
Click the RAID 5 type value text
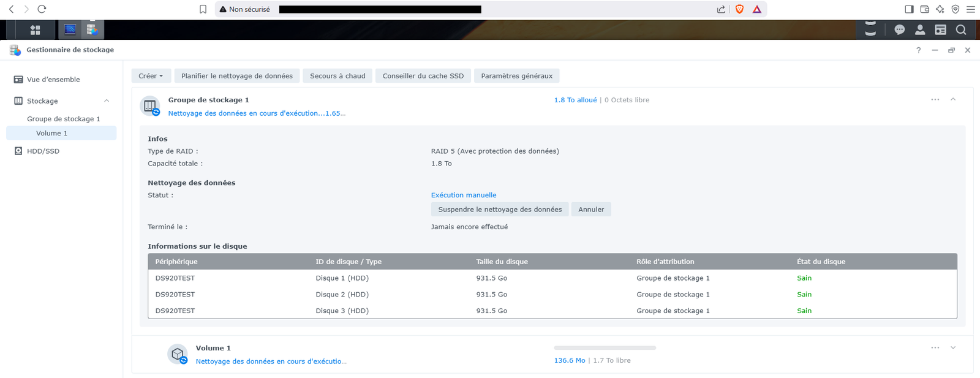[495, 151]
